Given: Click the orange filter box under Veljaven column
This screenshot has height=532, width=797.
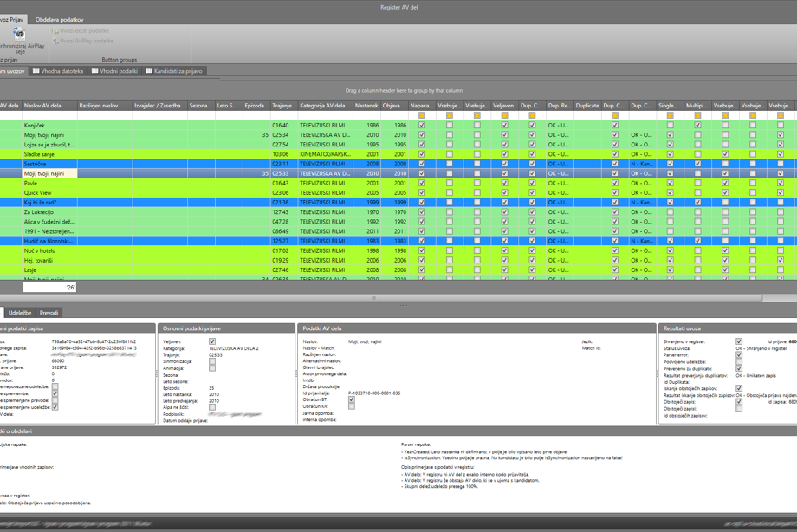Looking at the screenshot, I should 504,115.
